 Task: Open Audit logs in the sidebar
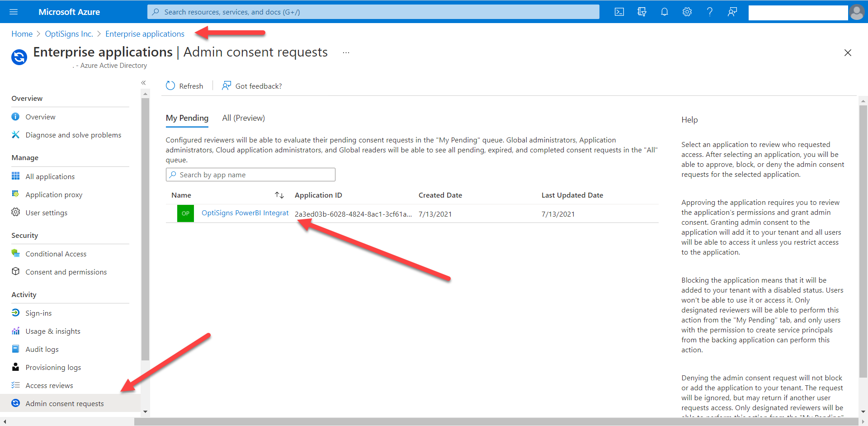pyautogui.click(x=42, y=349)
